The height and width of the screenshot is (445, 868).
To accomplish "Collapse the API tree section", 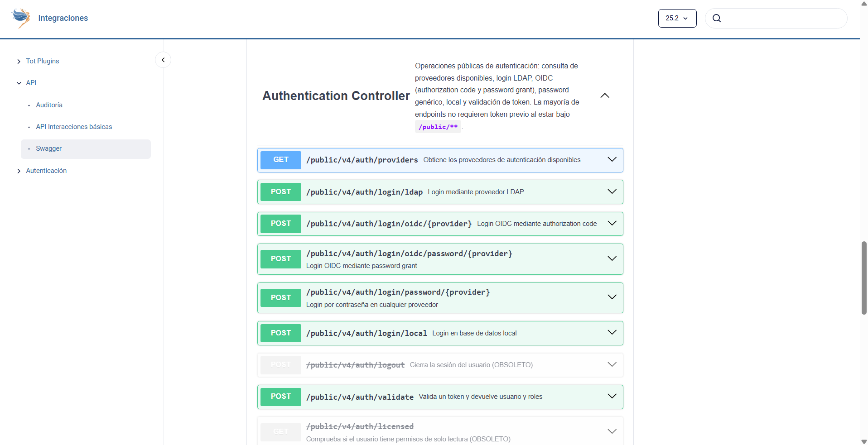I will (19, 83).
